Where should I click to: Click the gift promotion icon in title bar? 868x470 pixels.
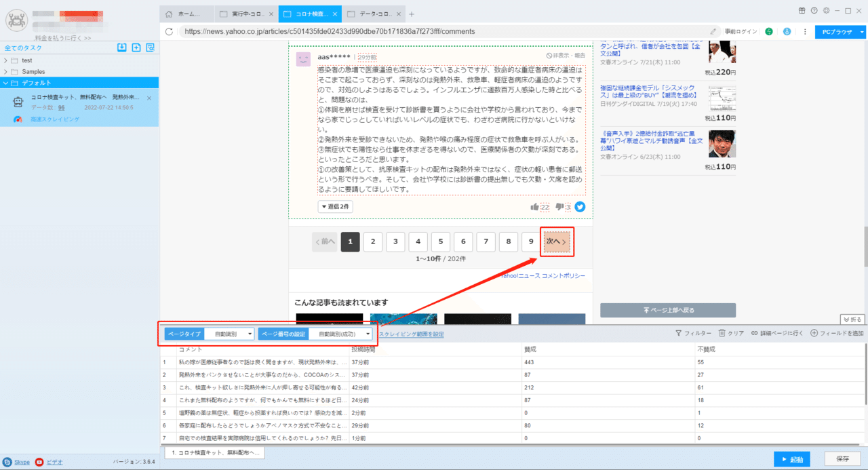(x=802, y=11)
